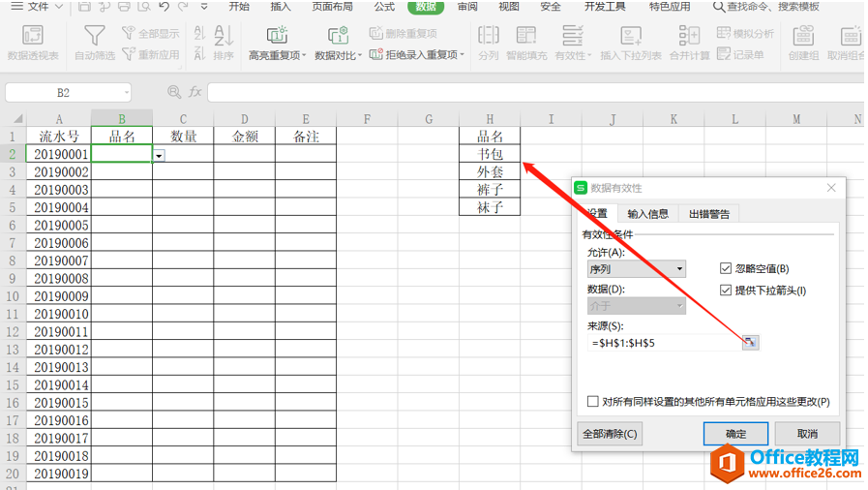Open Highlight Duplicates (高亮重复项) menu
The image size is (868, 490).
pyautogui.click(x=278, y=43)
